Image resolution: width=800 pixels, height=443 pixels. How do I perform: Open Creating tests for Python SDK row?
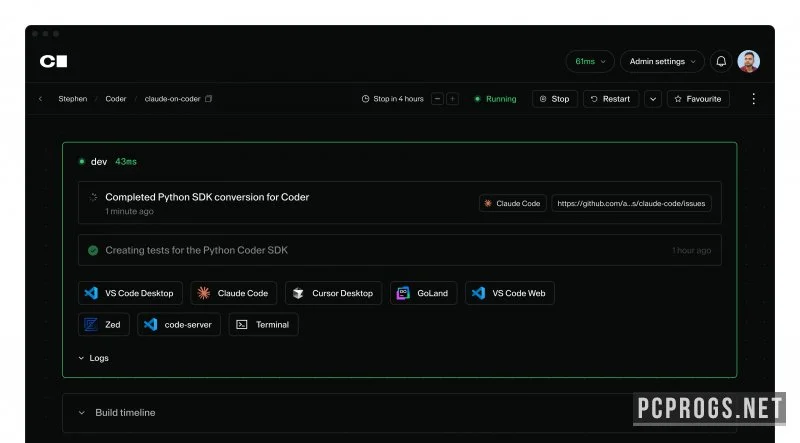coord(399,250)
